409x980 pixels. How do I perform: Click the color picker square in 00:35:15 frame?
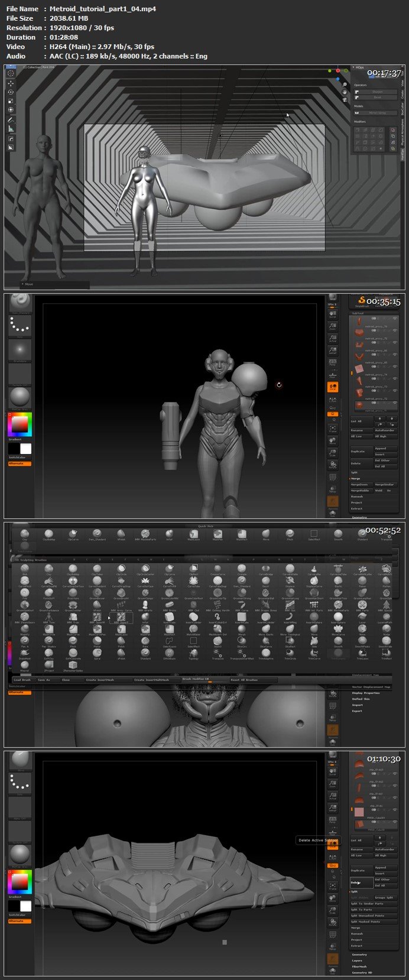point(20,423)
